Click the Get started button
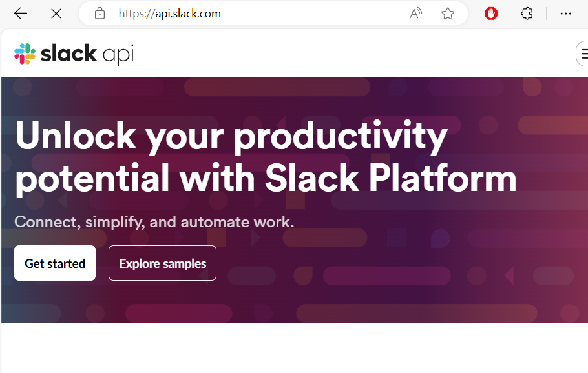The width and height of the screenshot is (588, 373). coord(55,263)
